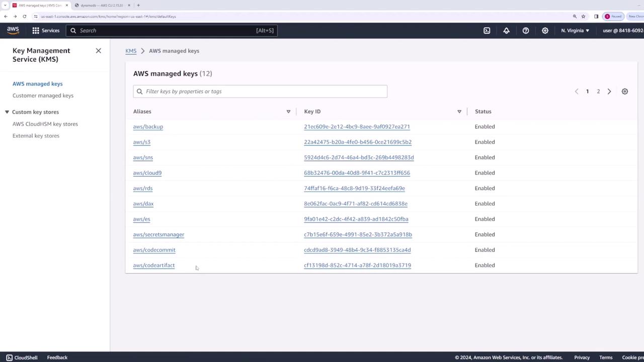
Task: View site information icon in address bar
Action: [x=36, y=17]
